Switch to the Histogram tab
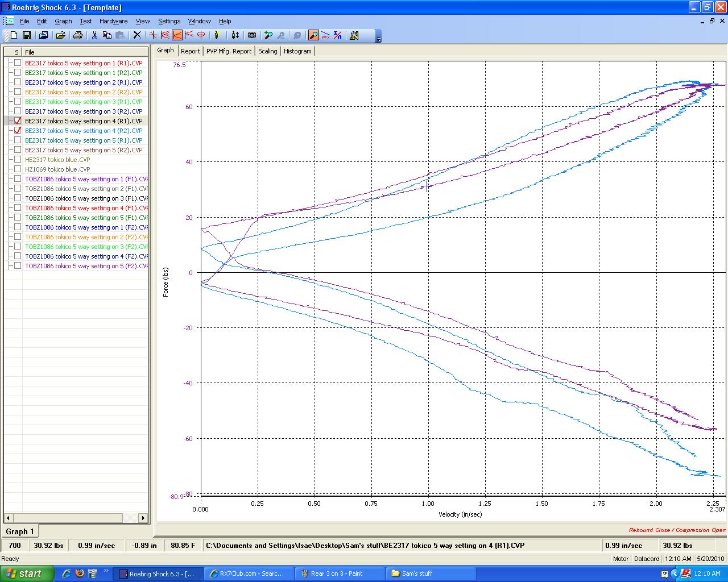Viewport: 728px width, 582px height. (x=297, y=51)
